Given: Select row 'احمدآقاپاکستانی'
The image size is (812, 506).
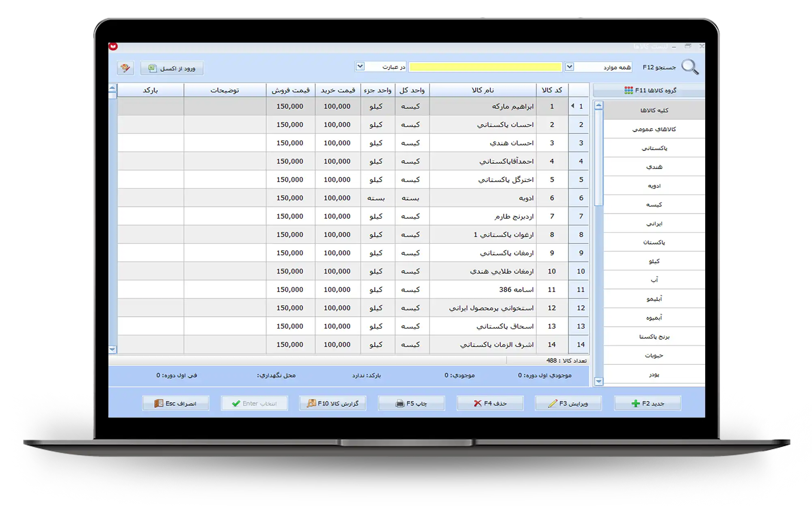Looking at the screenshot, I should point(353,161).
